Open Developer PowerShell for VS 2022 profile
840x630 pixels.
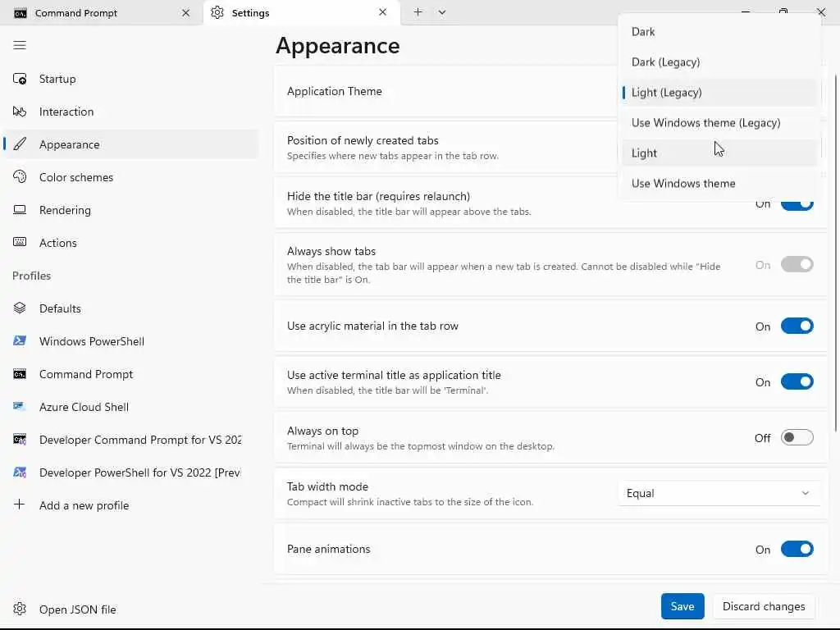click(x=130, y=472)
